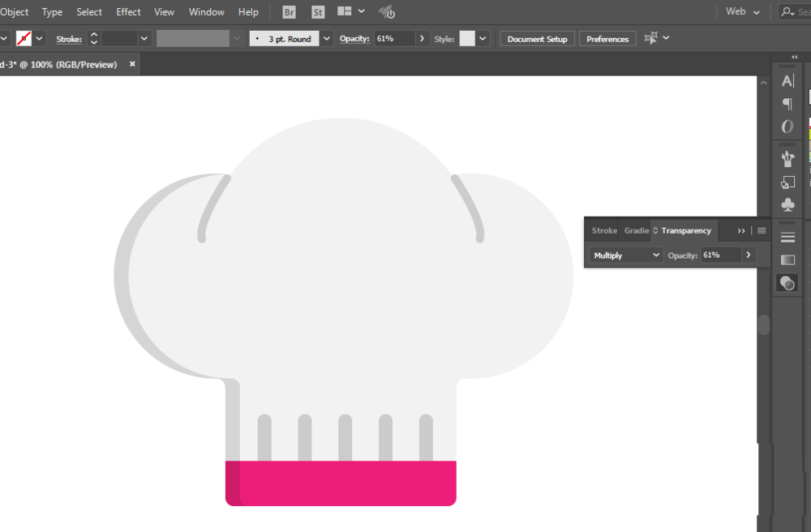Screen dimensions: 811x532
Task: Click the arrange documents icon
Action: (x=345, y=11)
